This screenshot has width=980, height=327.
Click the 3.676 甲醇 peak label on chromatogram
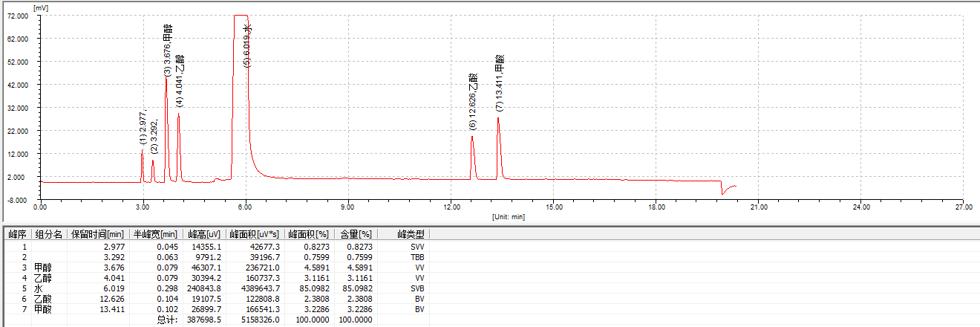click(168, 51)
